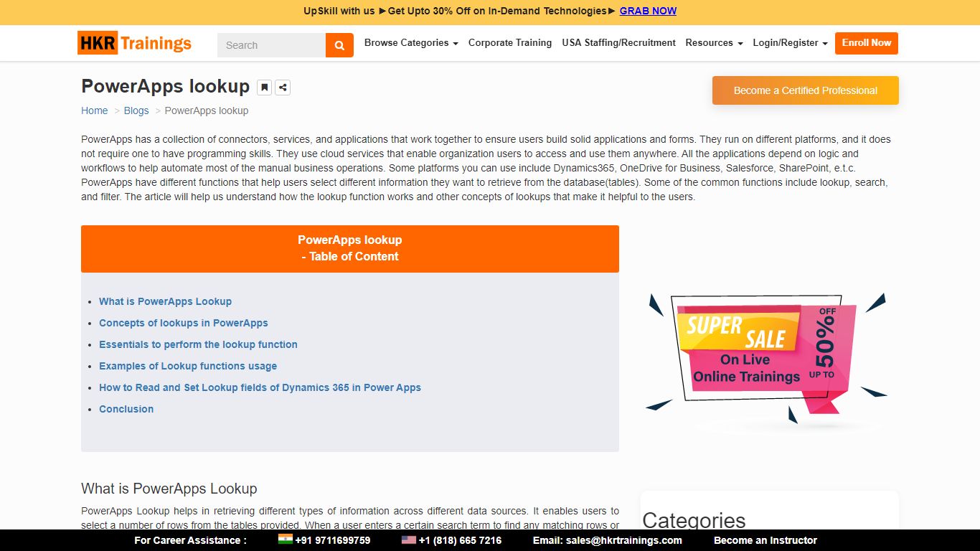This screenshot has width=980, height=551.
Task: Focus the Search input field
Action: 271,45
